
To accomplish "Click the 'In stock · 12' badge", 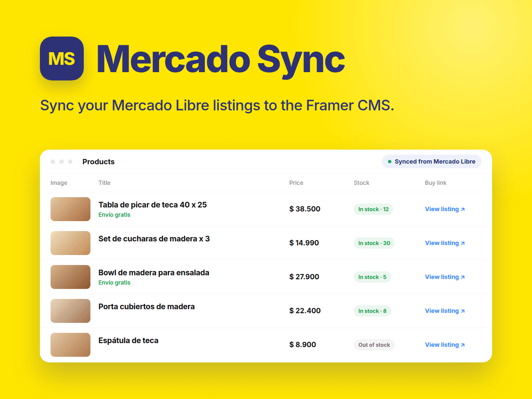I will click(x=373, y=209).
